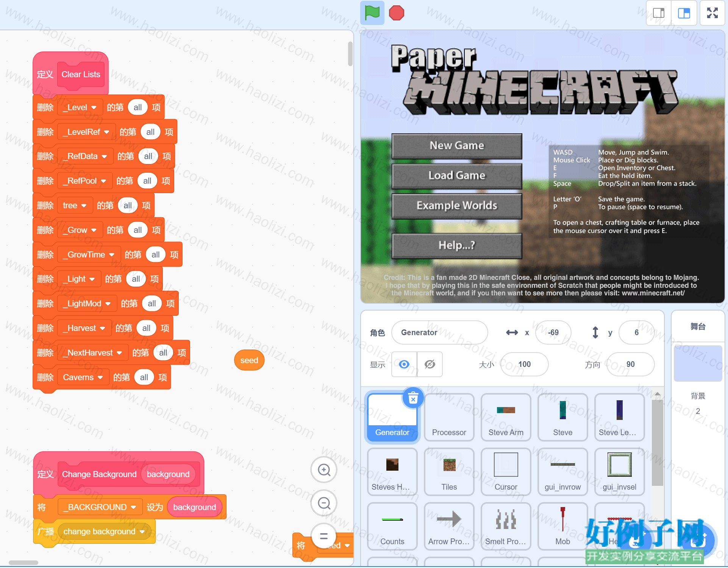The height and width of the screenshot is (568, 728).
Task: Click the size field showing 100
Action: click(x=524, y=364)
